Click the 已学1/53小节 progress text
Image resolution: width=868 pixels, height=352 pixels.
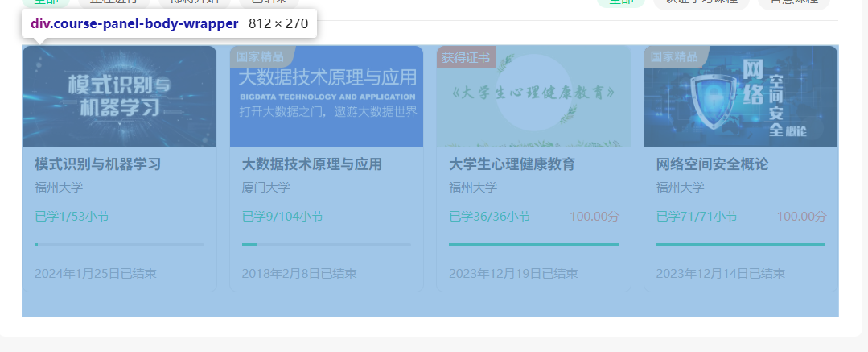[x=72, y=216]
